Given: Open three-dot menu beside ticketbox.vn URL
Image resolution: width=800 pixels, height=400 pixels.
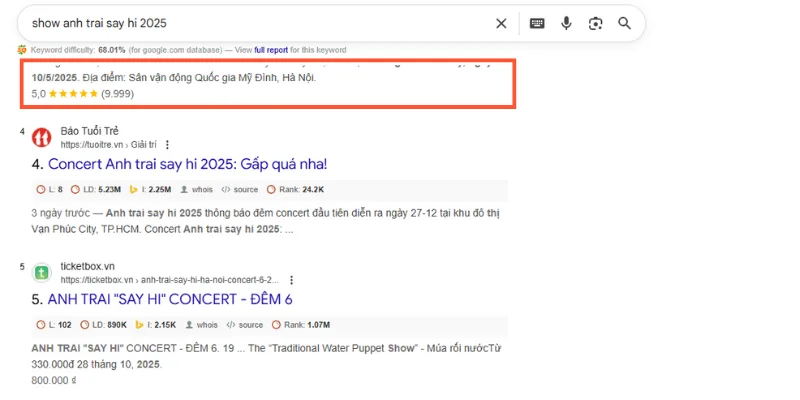Looking at the screenshot, I should click(x=291, y=280).
